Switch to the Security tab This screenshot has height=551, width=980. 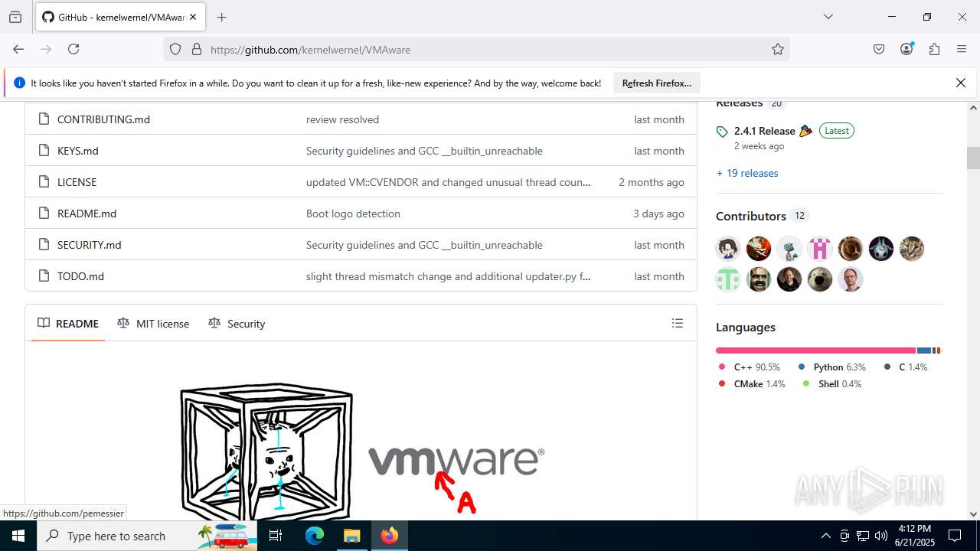pyautogui.click(x=237, y=324)
